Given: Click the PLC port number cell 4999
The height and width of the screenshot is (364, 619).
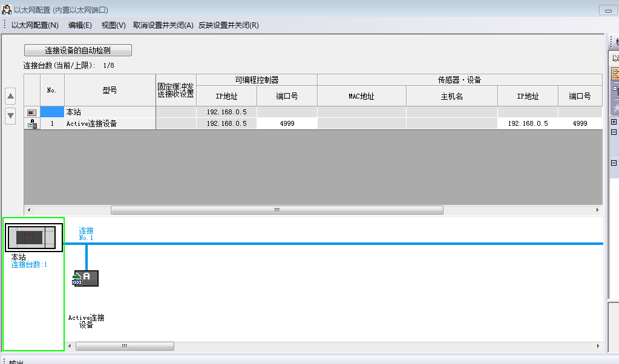Looking at the screenshot, I should [287, 123].
